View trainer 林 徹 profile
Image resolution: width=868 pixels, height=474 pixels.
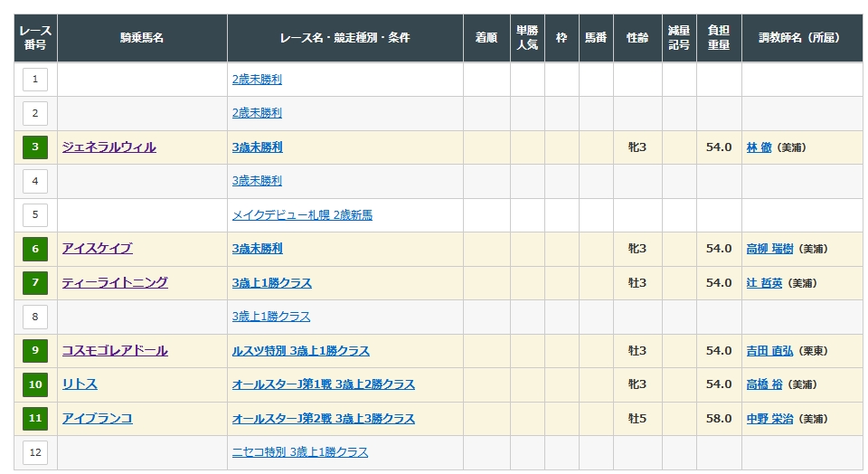[x=759, y=147]
